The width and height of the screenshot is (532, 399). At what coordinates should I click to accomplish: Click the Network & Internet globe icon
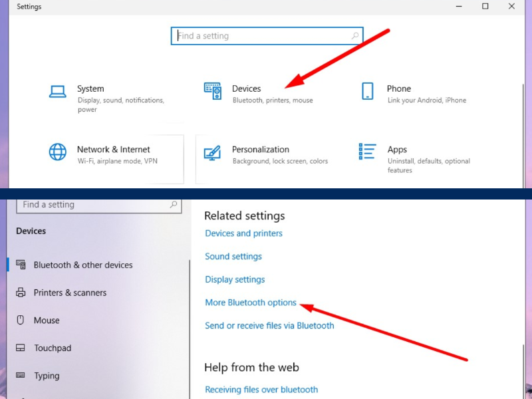coord(58,152)
